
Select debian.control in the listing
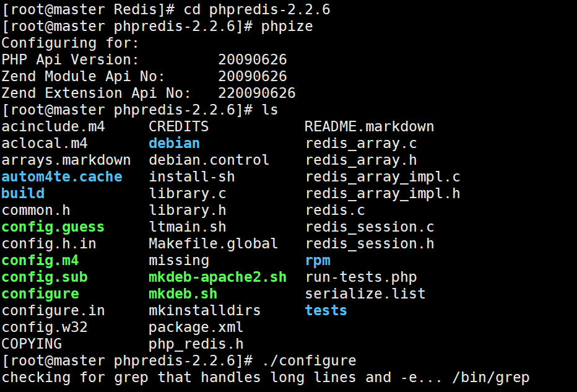pos(209,160)
